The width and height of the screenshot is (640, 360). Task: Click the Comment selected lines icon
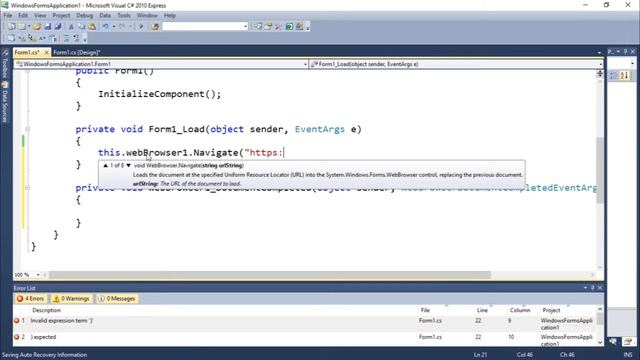[x=66, y=38]
